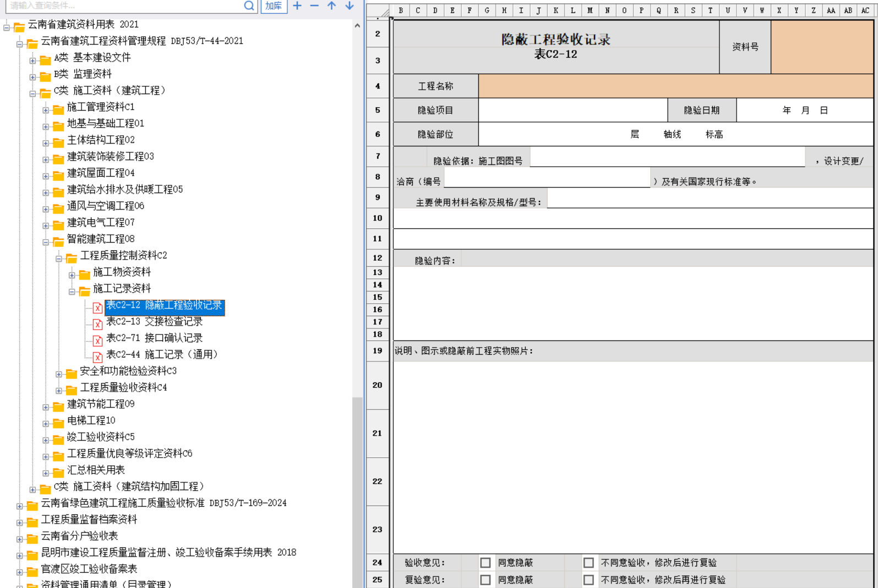Select the 表C2-71 接口确认记录 file icon
The height and width of the screenshot is (588, 878).
[97, 340]
